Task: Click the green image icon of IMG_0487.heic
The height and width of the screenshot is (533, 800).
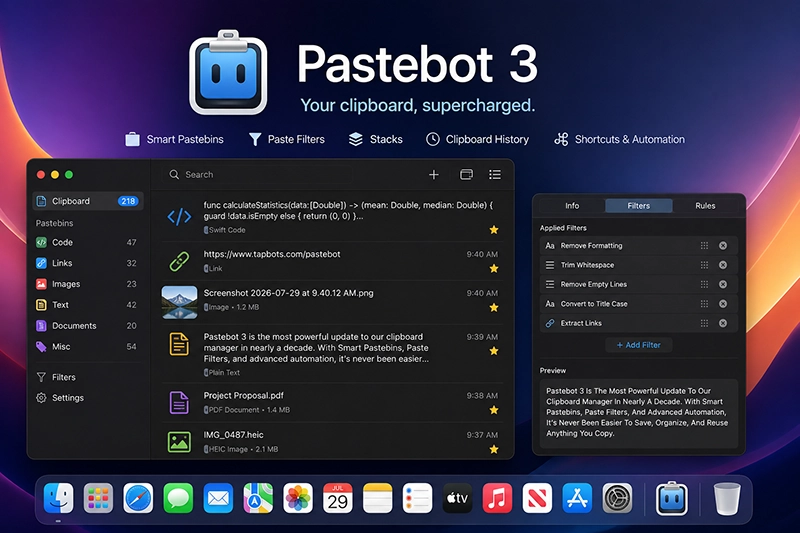Action: click(x=179, y=442)
